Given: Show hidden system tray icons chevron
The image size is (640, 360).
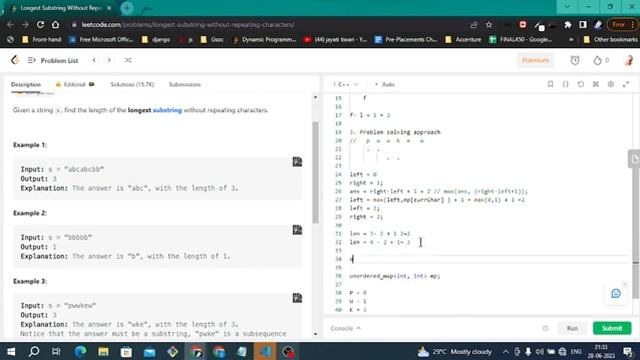Looking at the screenshot, I should click(506, 351).
